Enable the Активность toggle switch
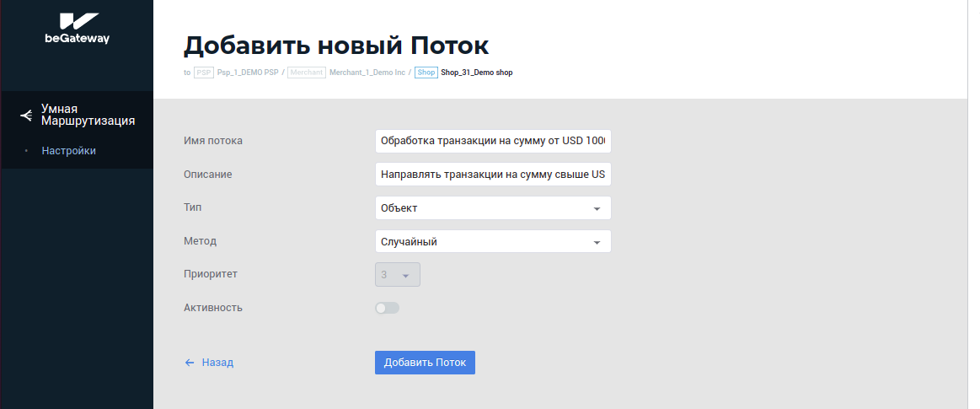The image size is (980, 409). [387, 308]
